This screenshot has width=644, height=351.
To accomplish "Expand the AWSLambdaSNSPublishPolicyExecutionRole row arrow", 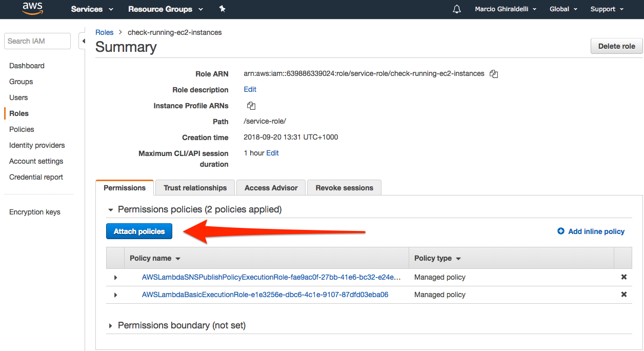I will (x=115, y=278).
